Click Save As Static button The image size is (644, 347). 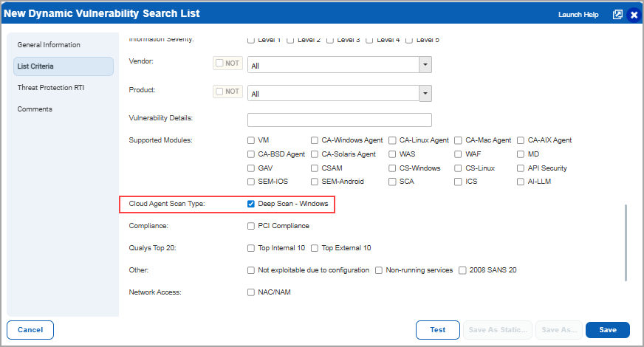[498, 330]
